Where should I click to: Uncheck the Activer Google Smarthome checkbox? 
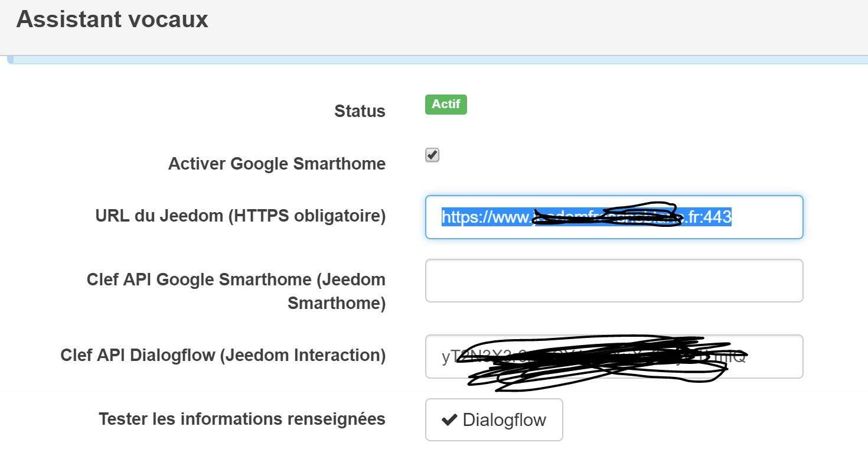432,155
